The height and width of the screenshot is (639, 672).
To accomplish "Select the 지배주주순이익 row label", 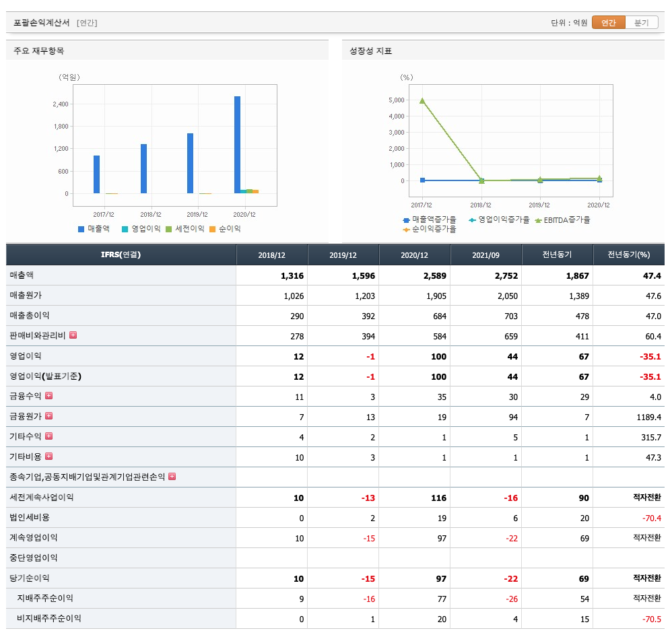I will (x=45, y=599).
